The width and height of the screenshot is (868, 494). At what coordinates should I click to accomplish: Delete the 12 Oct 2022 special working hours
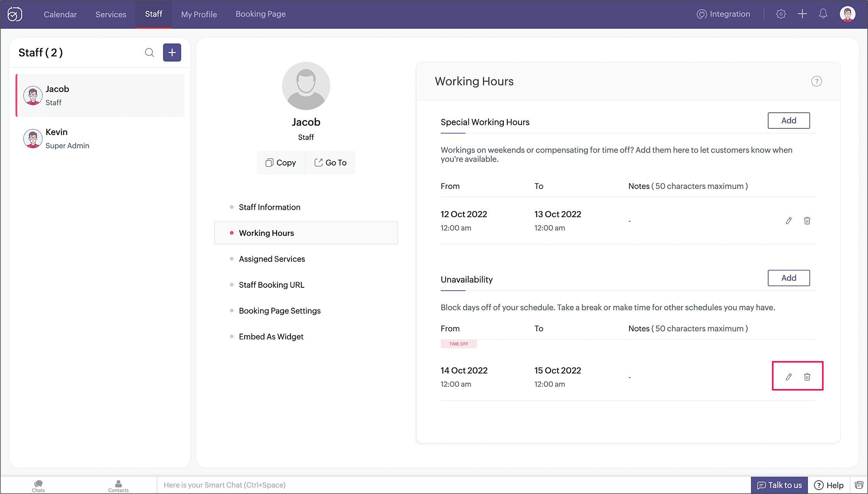[807, 221]
